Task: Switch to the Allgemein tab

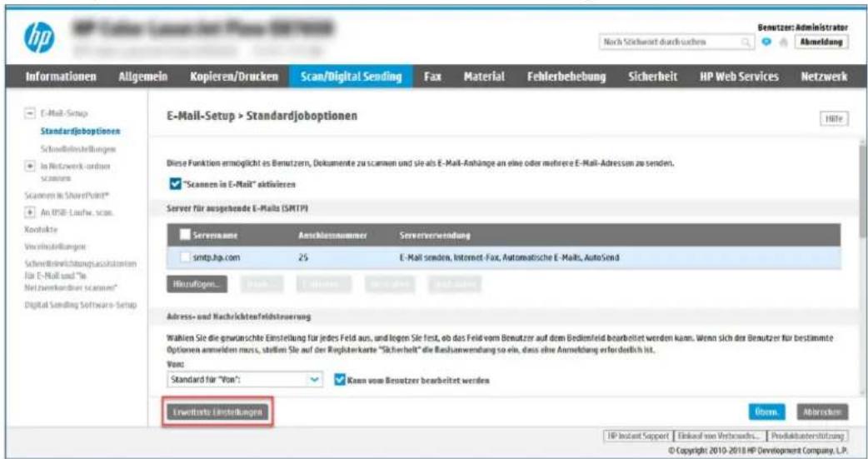Action: tap(142, 77)
